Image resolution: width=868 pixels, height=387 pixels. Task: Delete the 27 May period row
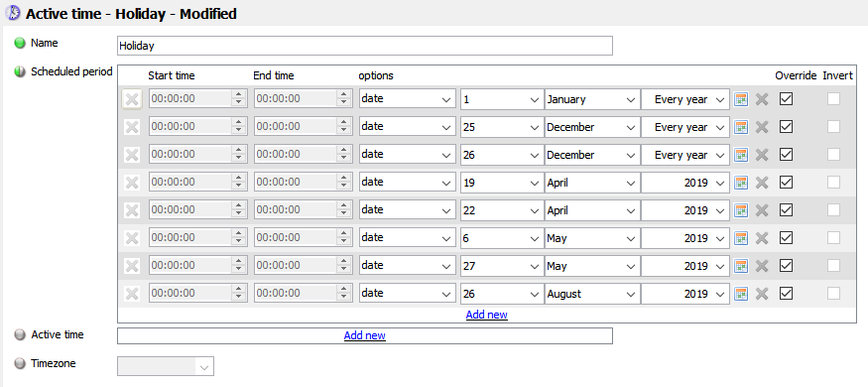[132, 266]
